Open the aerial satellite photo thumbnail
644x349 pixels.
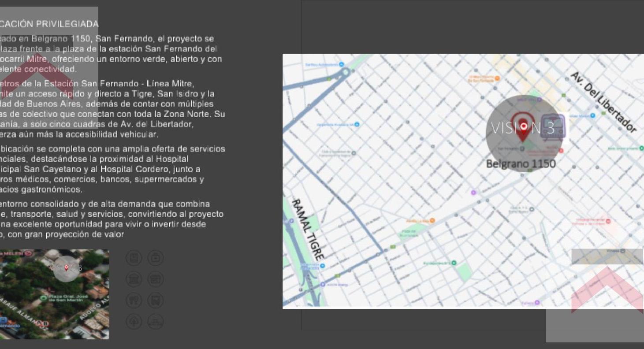click(55, 294)
